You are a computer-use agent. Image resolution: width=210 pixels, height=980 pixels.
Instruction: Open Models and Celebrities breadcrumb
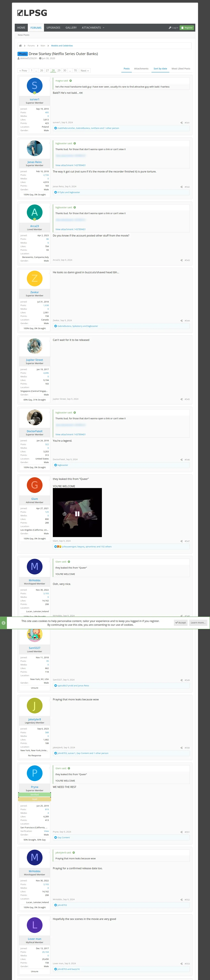point(62,46)
